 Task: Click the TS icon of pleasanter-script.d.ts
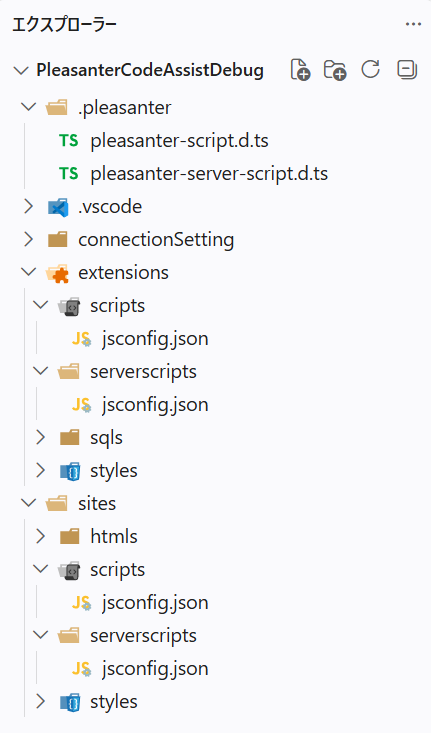tap(69, 141)
